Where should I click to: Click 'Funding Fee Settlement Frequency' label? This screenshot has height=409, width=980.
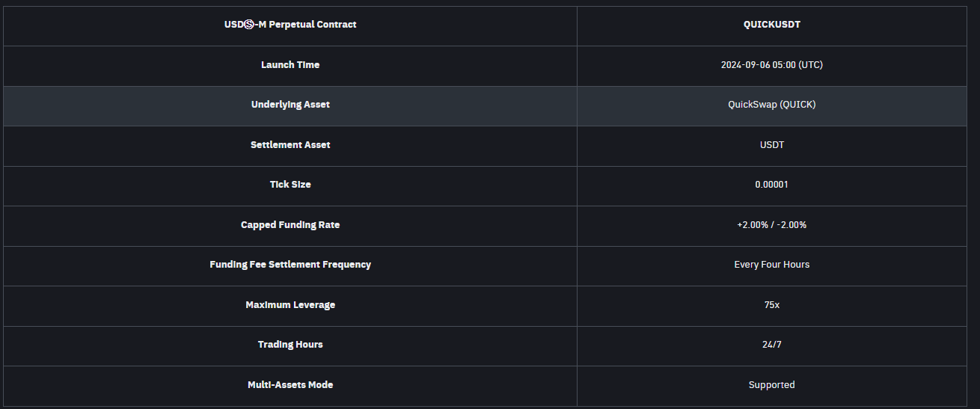point(290,265)
